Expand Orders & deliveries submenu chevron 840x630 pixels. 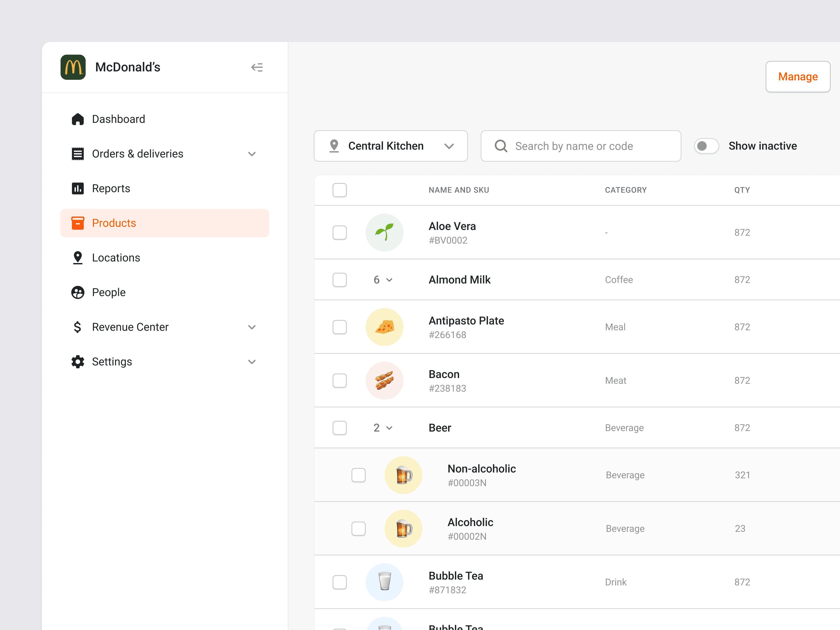[x=252, y=154]
